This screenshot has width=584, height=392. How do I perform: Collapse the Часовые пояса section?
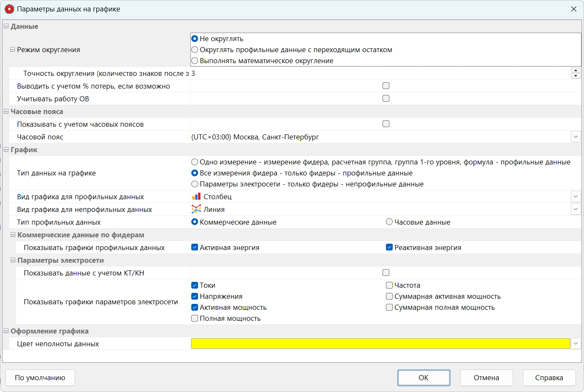(6, 111)
